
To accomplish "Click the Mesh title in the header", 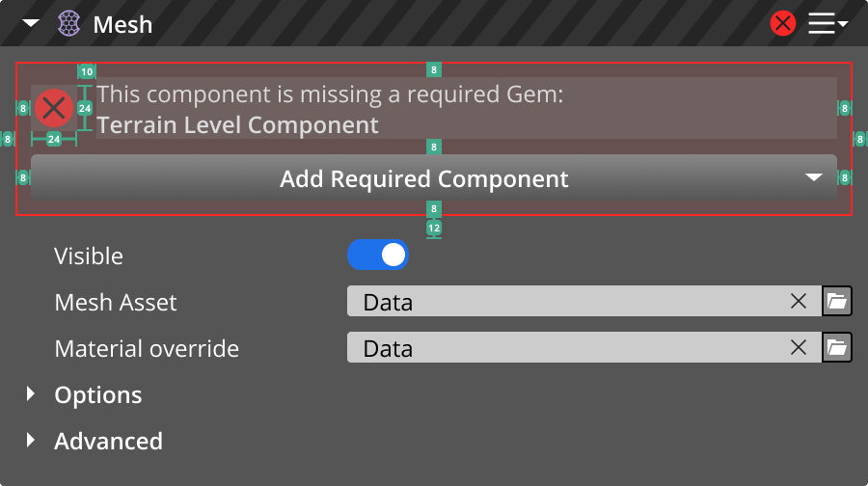I will [122, 24].
